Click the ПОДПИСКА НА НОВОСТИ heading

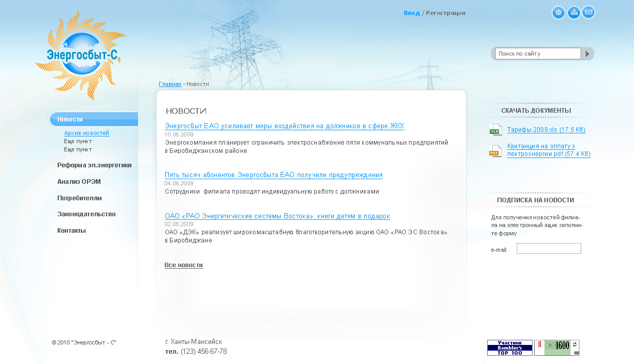(536, 200)
